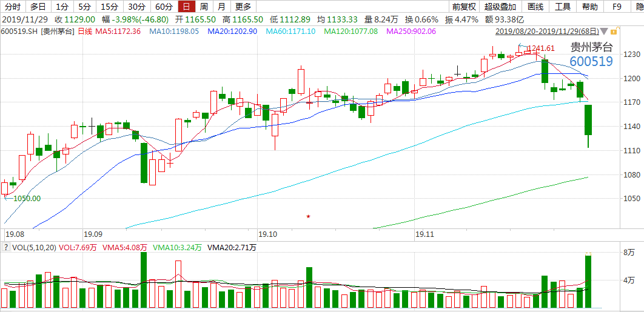Select the highlighted 日 daily tab
The image size is (644, 312).
coord(186,6)
